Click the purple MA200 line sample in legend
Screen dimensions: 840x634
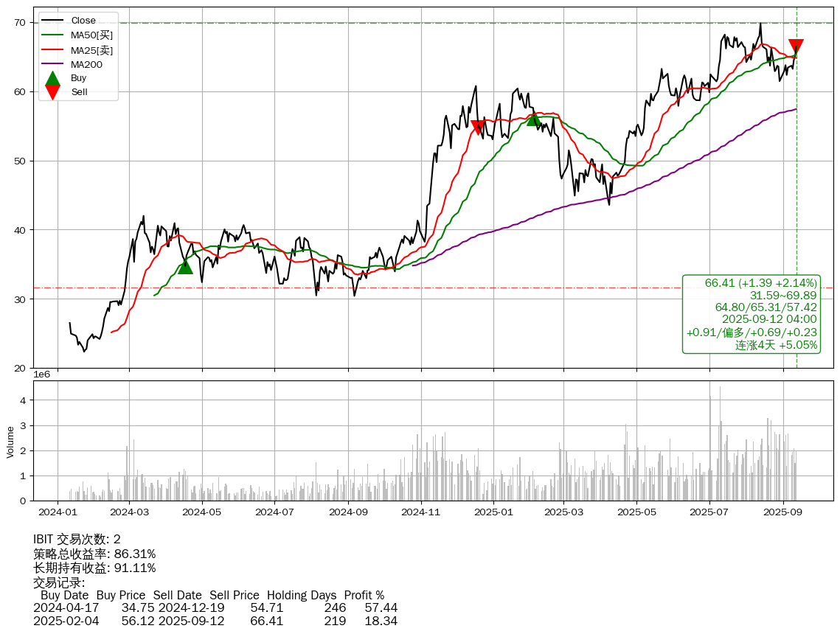point(52,64)
